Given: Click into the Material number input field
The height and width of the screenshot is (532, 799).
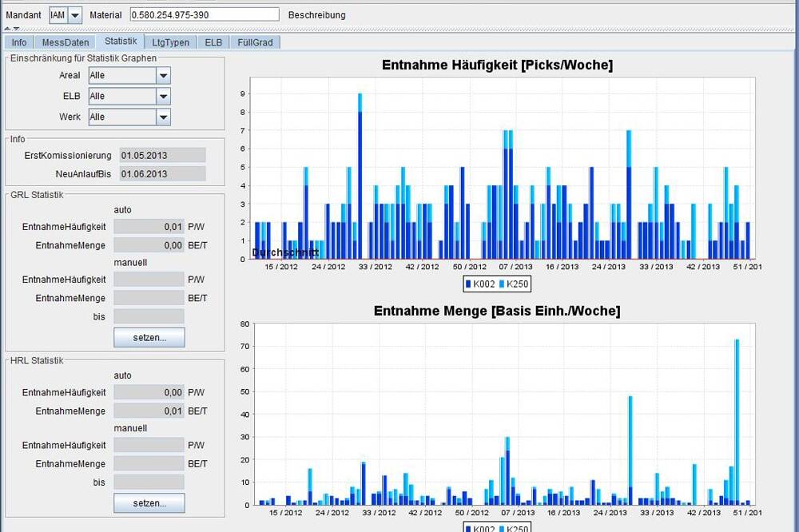Looking at the screenshot, I should [205, 14].
